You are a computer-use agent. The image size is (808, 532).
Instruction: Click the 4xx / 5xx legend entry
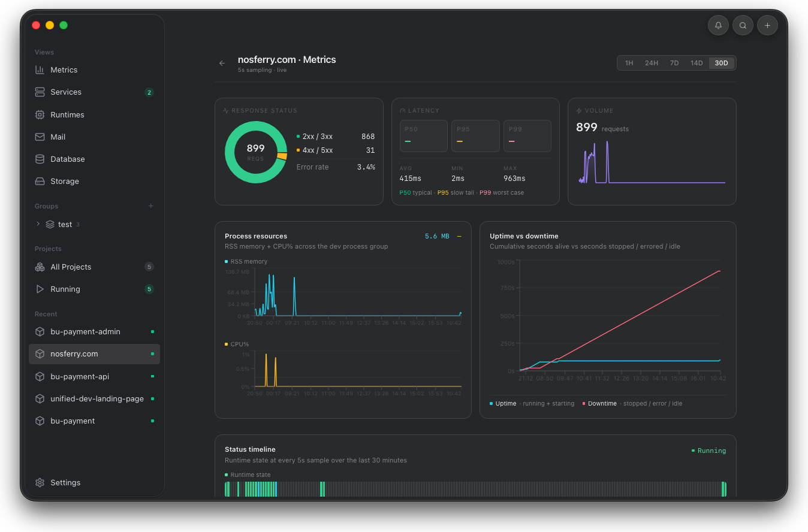point(336,150)
